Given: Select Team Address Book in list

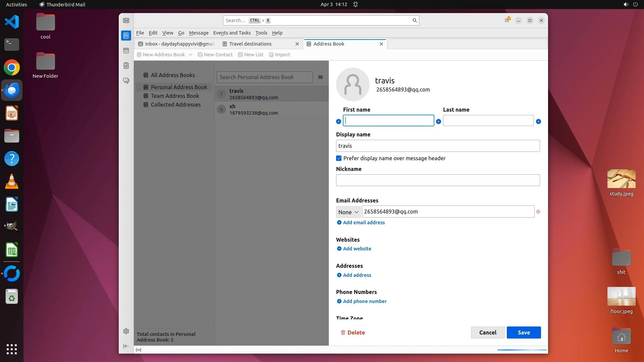Looking at the screenshot, I should coord(175,96).
